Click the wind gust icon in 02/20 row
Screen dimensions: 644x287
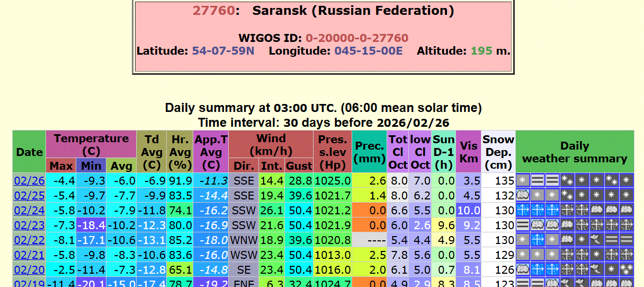[597, 269]
